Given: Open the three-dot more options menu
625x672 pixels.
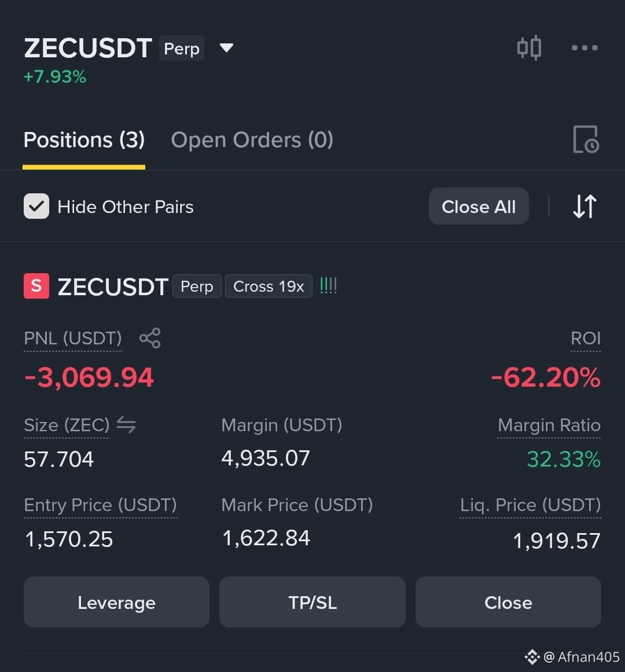Looking at the screenshot, I should tap(584, 47).
